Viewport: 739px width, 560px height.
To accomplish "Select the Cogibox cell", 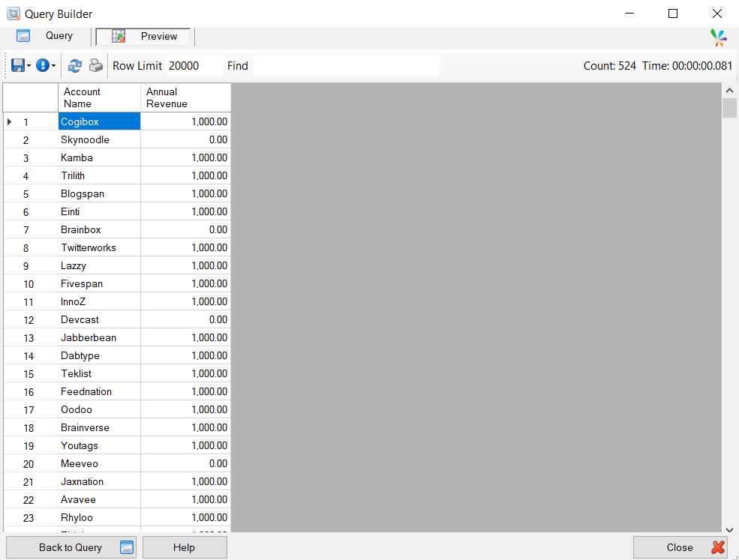I will click(x=100, y=121).
